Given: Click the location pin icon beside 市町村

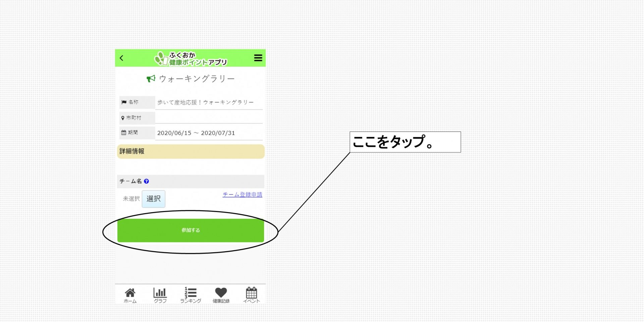Looking at the screenshot, I should click(123, 118).
